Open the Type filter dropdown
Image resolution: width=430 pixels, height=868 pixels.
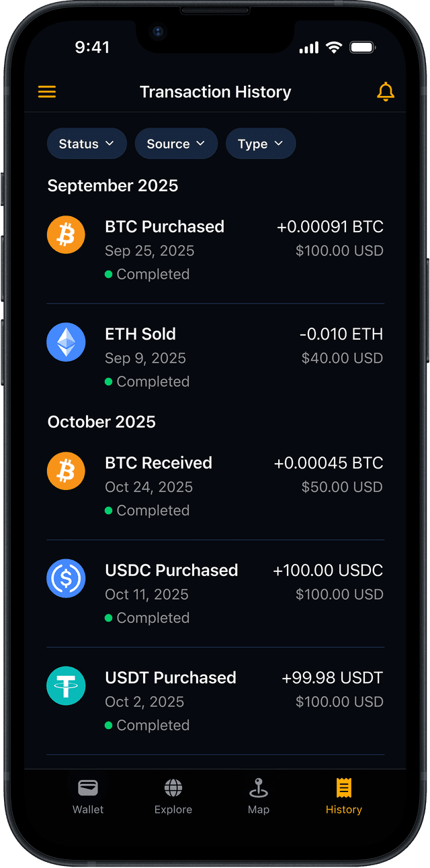(261, 144)
